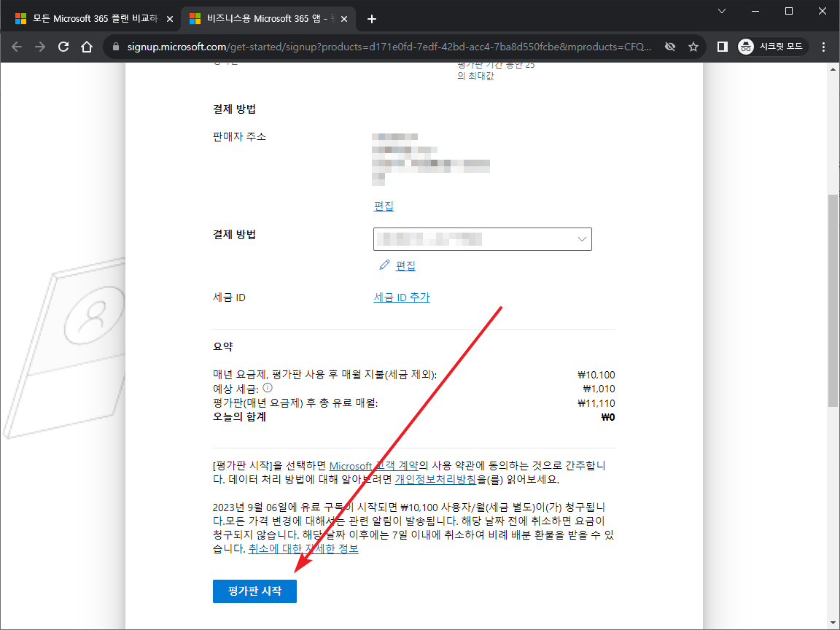The image size is (840, 630).
Task: Click the scrollbar up arrow
Action: click(833, 70)
